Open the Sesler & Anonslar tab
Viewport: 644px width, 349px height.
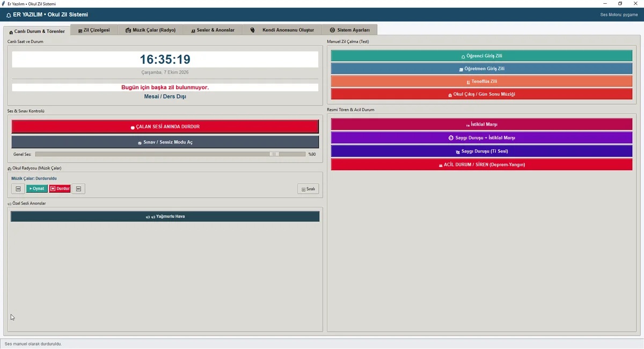213,30
